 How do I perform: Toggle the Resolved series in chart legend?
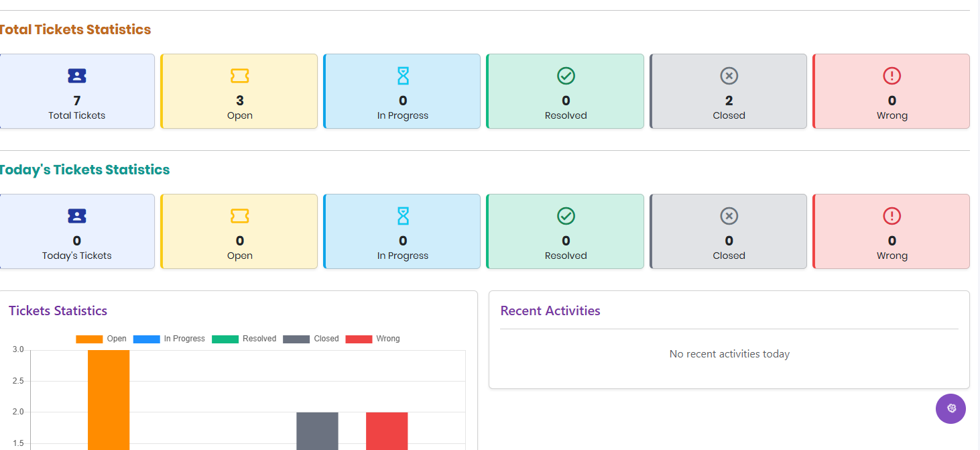[x=244, y=339]
